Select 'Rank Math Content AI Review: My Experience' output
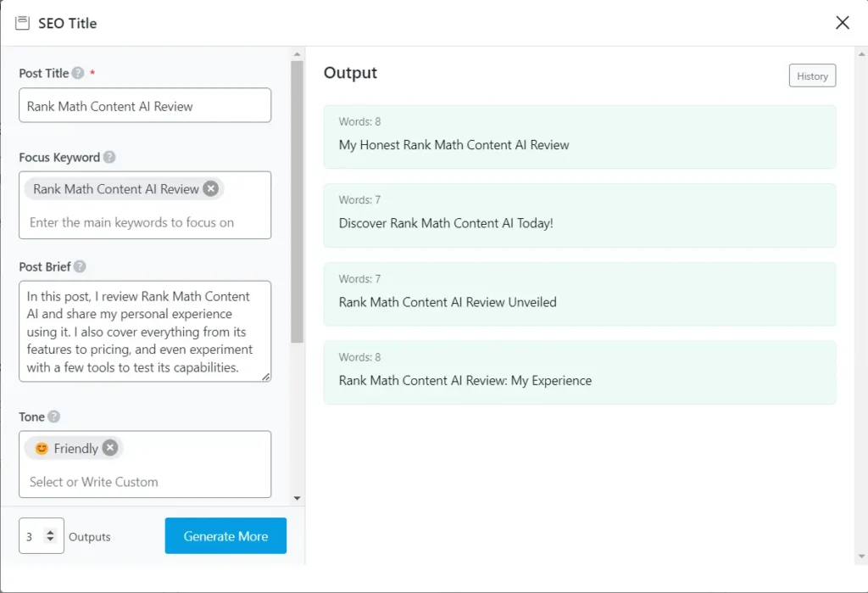This screenshot has height=593, width=868. (x=580, y=372)
